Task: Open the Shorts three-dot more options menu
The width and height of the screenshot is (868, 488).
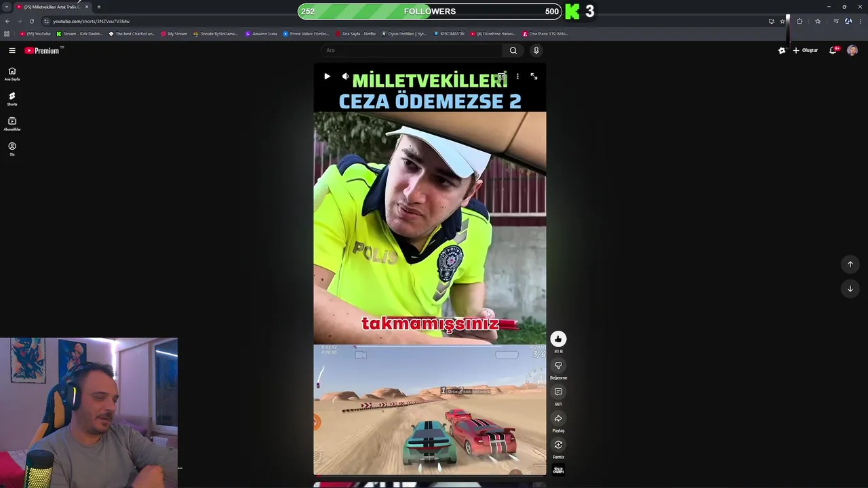Action: (517, 77)
